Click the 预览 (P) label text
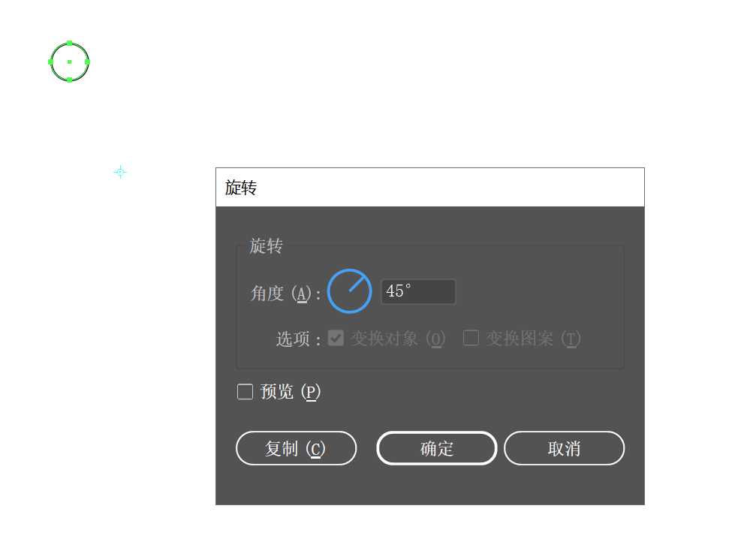This screenshot has height=560, width=741. (x=291, y=392)
